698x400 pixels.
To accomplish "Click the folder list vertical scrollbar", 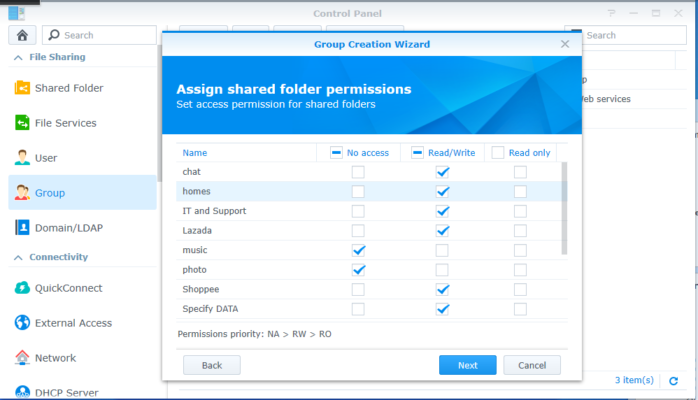I will click(x=564, y=208).
